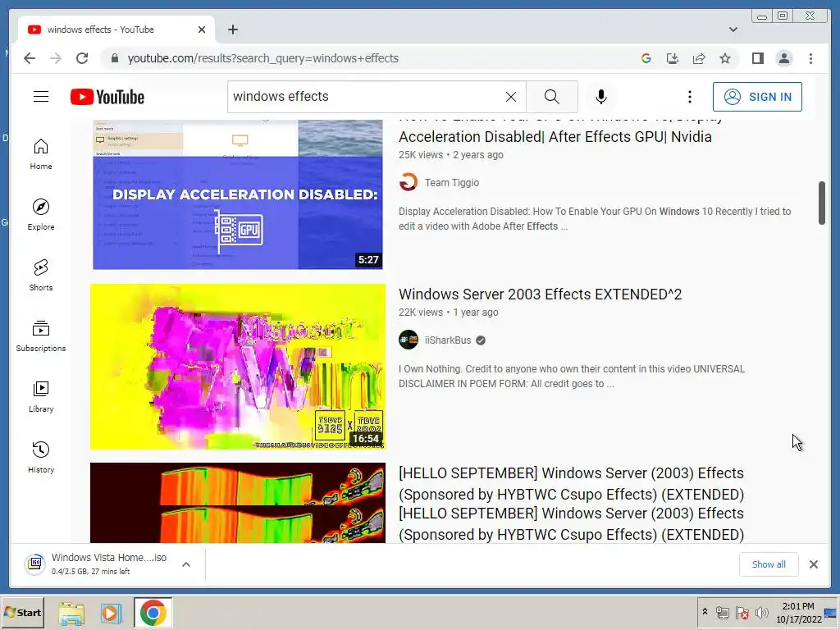Open the YouTube hamburger guide menu
Viewport: 840px width, 630px height.
pyautogui.click(x=41, y=97)
